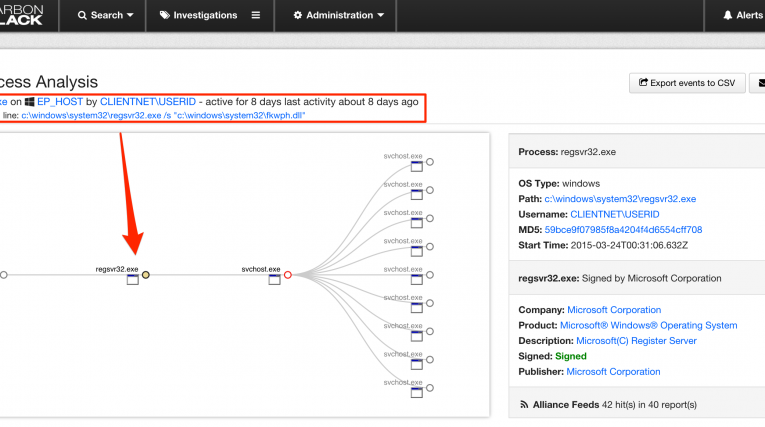The image size is (765, 427).
Task: Click the regsvr32.exe process node icon
Action: coord(132,281)
